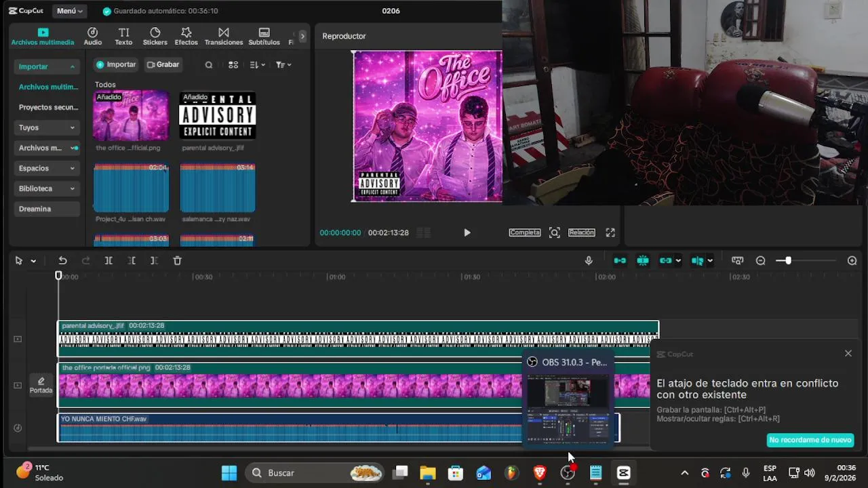Viewport: 868px width, 488px height.
Task: Click the Importar media button
Action: [x=116, y=64]
